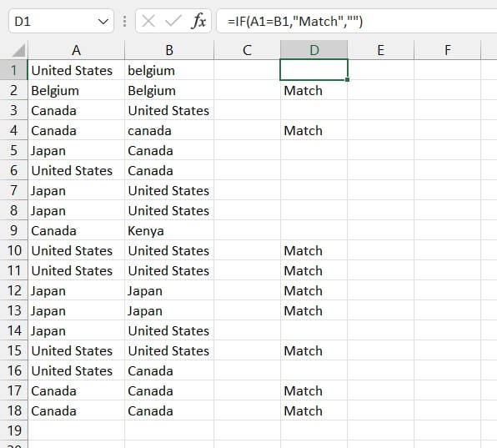
Task: Click the Name Box showing D1
Action: (x=61, y=21)
